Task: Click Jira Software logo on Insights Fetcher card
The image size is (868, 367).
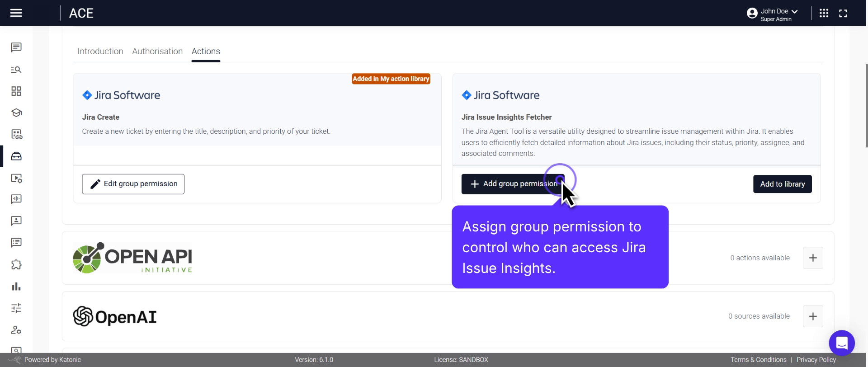Action: tap(500, 95)
